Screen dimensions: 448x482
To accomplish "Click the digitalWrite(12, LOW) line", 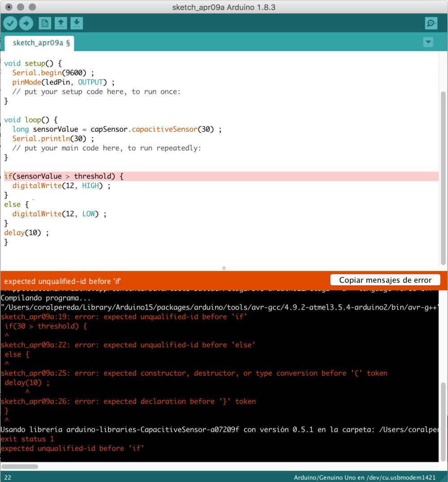I will pos(59,214).
